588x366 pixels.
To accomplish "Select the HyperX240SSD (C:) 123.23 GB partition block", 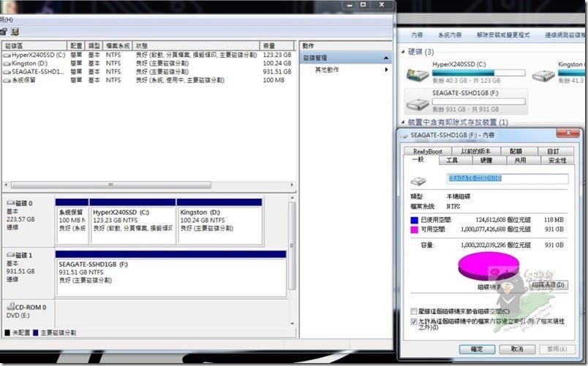I will click(x=132, y=222).
